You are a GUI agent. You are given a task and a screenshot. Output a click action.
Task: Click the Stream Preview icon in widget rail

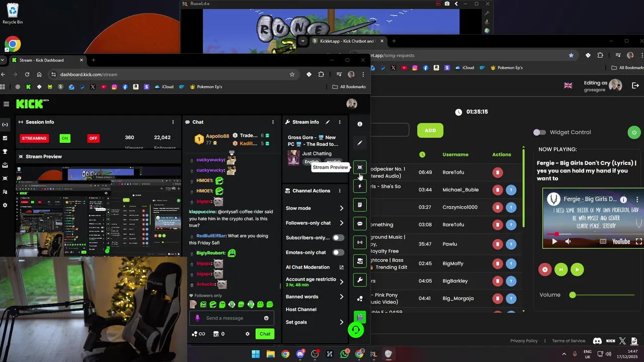pos(360,167)
